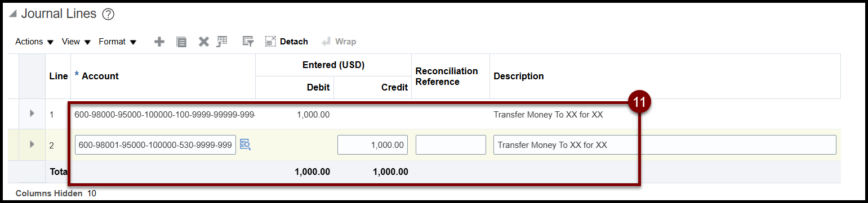Click the duplicate row icon
Viewport: 868px width, 203px height.
[181, 42]
